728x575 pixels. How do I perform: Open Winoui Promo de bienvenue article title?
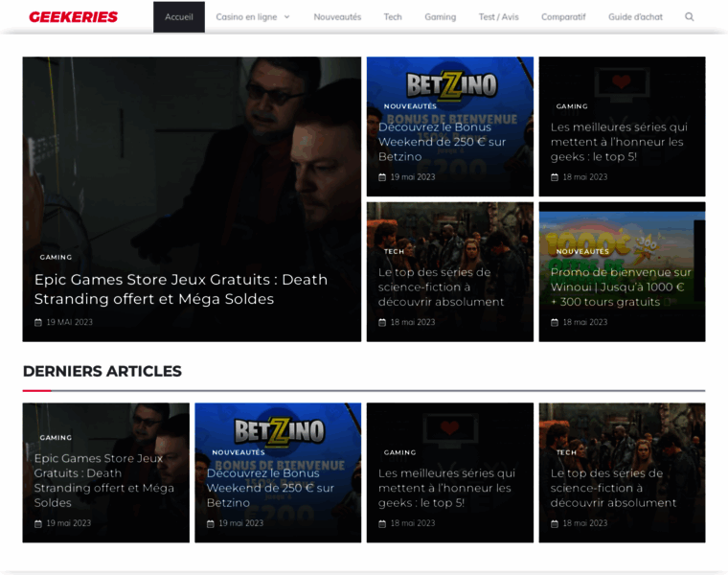click(x=621, y=287)
